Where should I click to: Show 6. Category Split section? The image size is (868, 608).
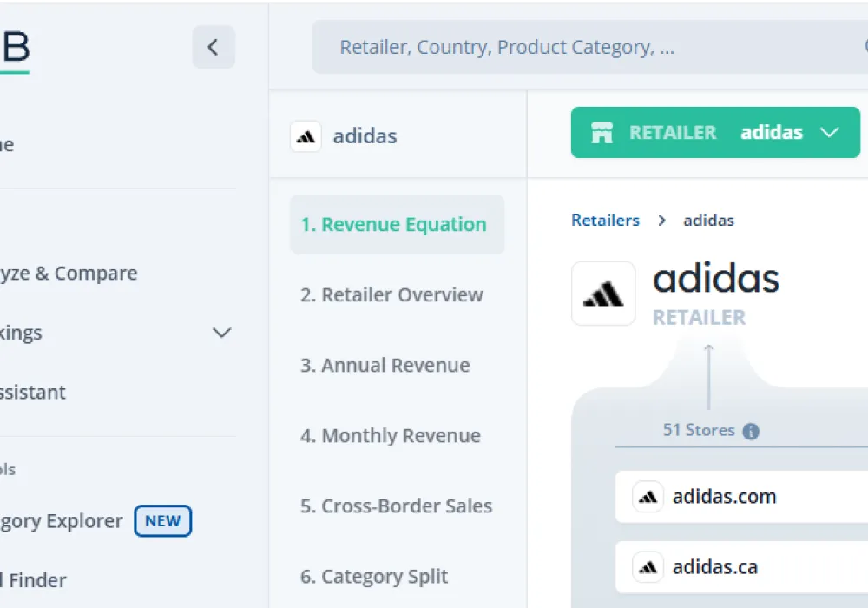374,577
